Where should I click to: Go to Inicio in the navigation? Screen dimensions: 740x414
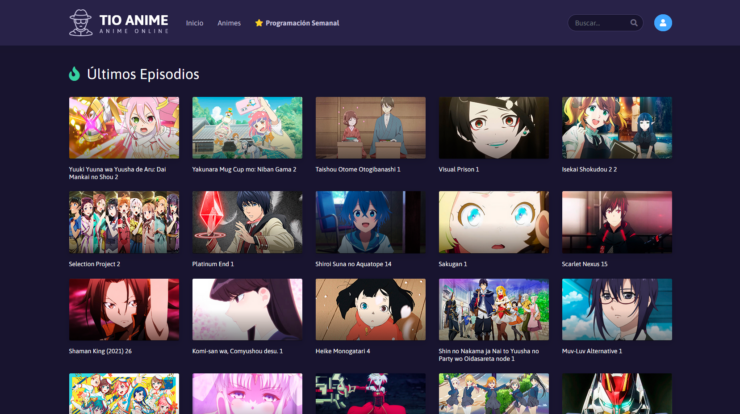click(194, 23)
